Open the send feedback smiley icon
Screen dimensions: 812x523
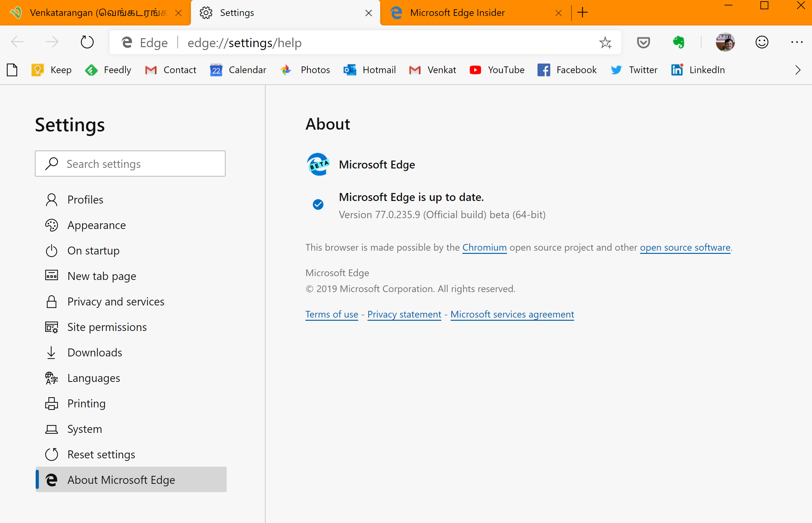pyautogui.click(x=761, y=42)
